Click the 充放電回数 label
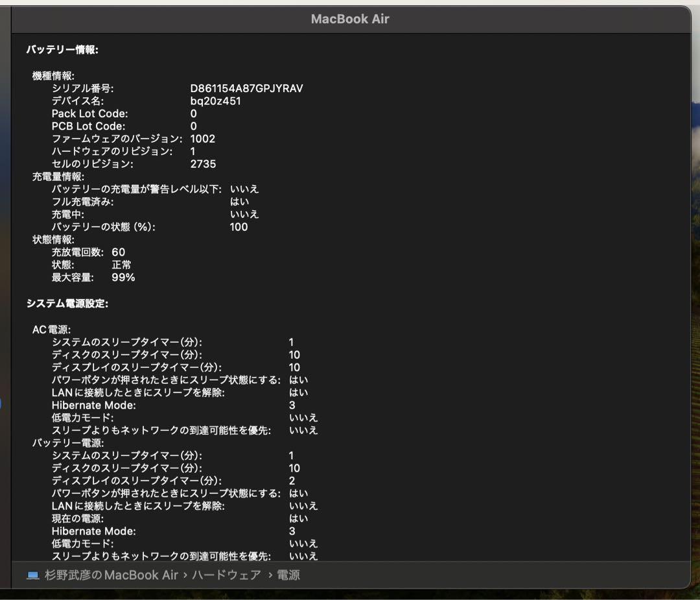 coord(78,252)
